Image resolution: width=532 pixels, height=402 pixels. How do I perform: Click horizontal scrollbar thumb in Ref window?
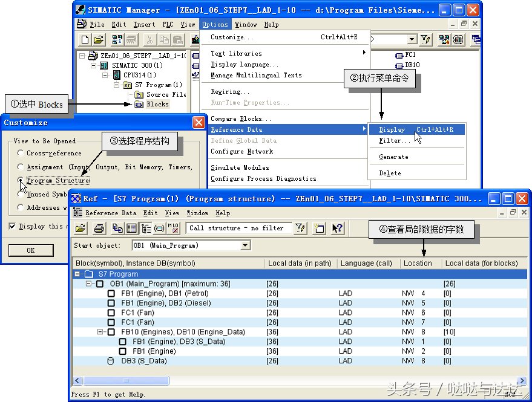tap(126, 381)
